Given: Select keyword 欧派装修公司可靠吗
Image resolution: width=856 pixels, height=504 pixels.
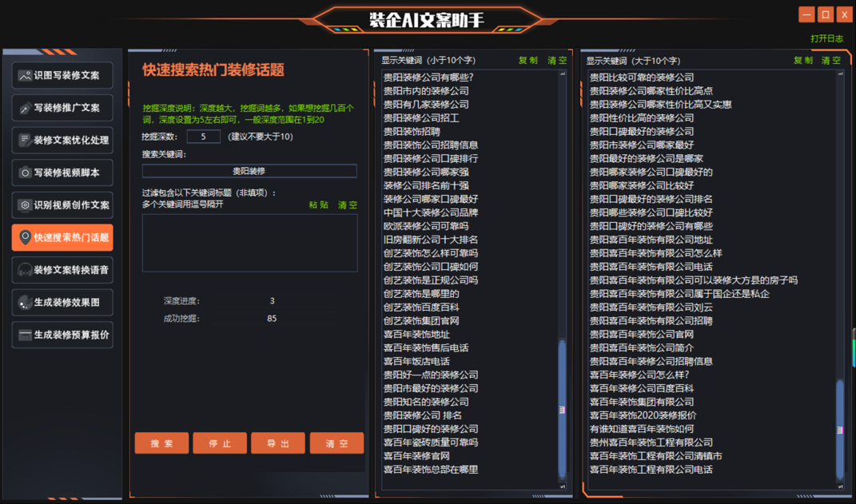Looking at the screenshot, I should (x=426, y=226).
